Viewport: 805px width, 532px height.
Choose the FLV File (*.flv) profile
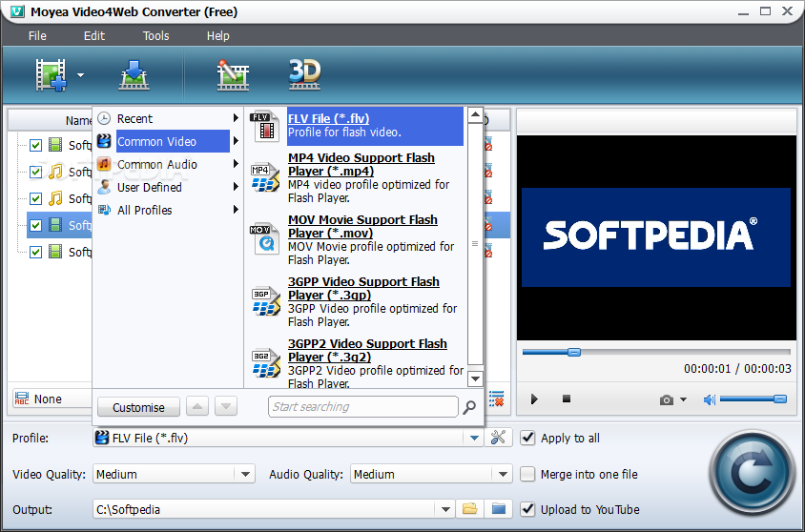click(375, 126)
